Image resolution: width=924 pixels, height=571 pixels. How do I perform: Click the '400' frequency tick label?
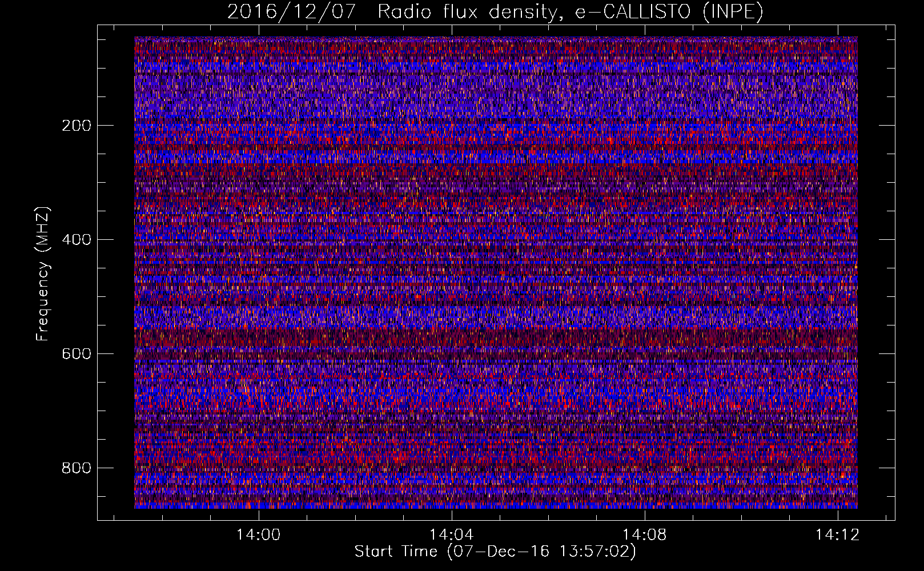coord(76,240)
